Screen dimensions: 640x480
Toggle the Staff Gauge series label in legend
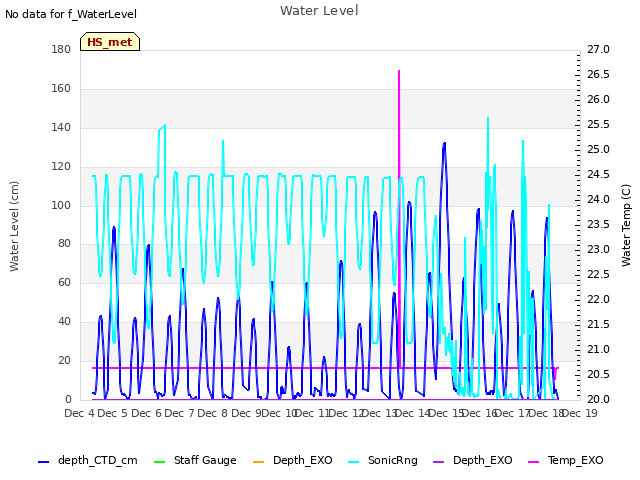[x=205, y=460]
